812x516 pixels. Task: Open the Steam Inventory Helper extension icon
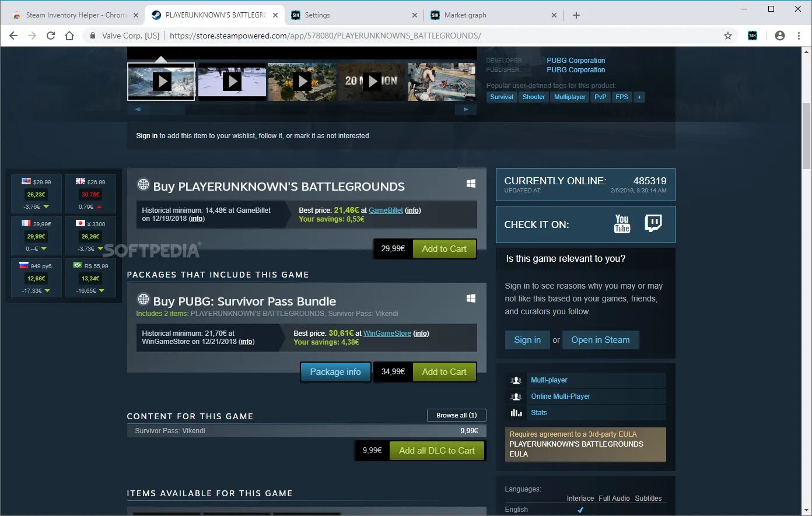pos(752,36)
